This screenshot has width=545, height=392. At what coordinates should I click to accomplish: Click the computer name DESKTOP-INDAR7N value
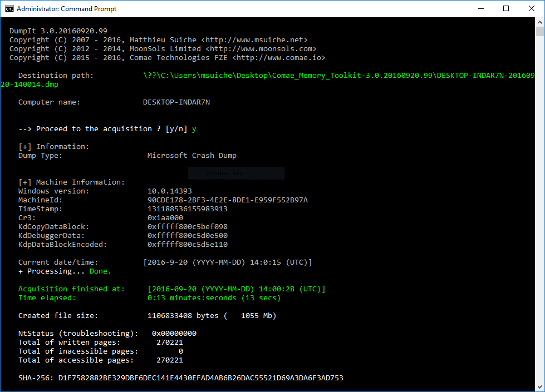tap(176, 102)
